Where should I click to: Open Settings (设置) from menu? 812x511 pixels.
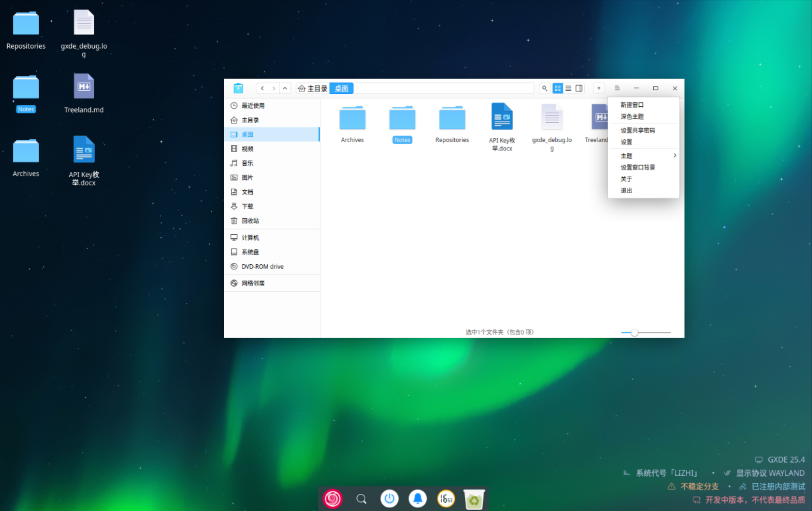click(x=643, y=142)
